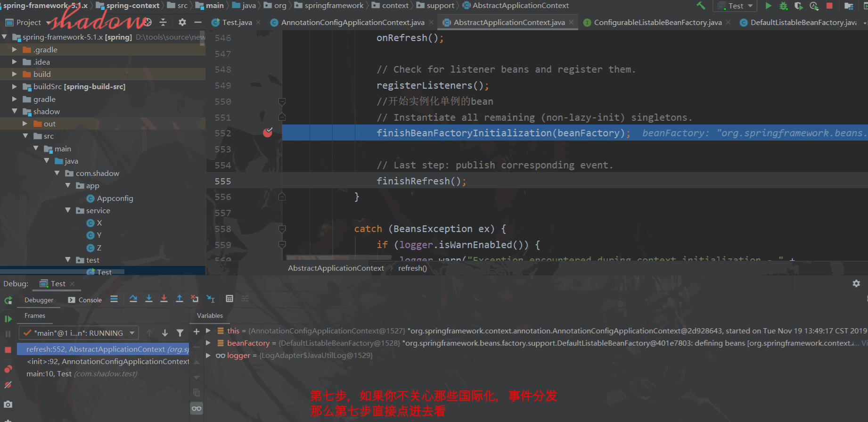Click the Build project hammer icon
Image resolution: width=868 pixels, height=422 pixels.
point(701,6)
